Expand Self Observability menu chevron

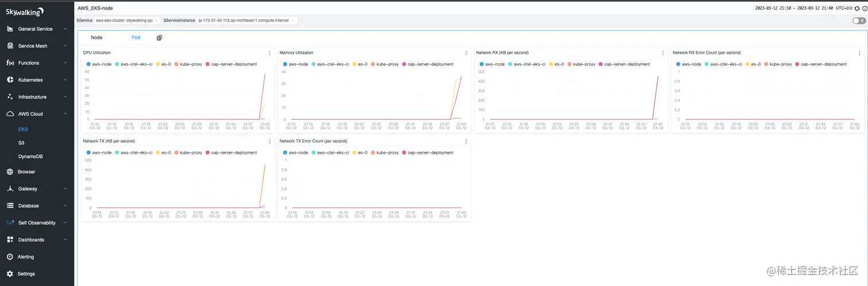pyautogui.click(x=65, y=222)
